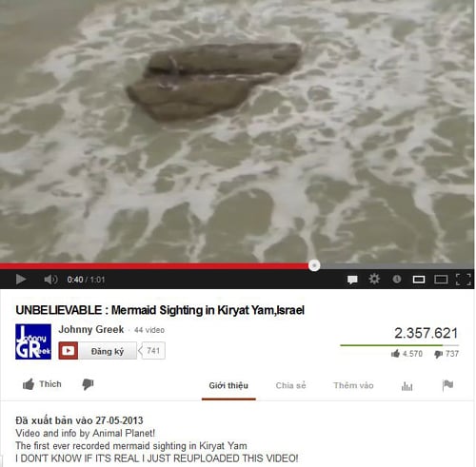Report video with flag icon
Viewport: 476px width, 467px height.
[447, 385]
